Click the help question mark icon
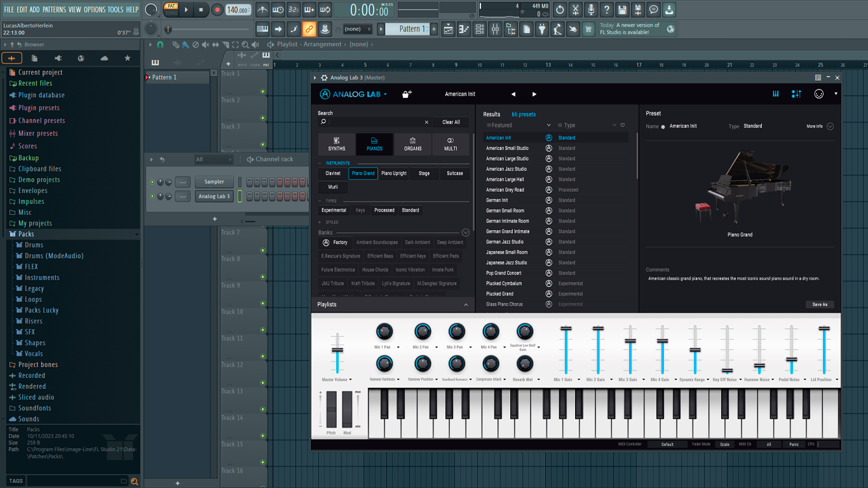 pyautogui.click(x=607, y=10)
